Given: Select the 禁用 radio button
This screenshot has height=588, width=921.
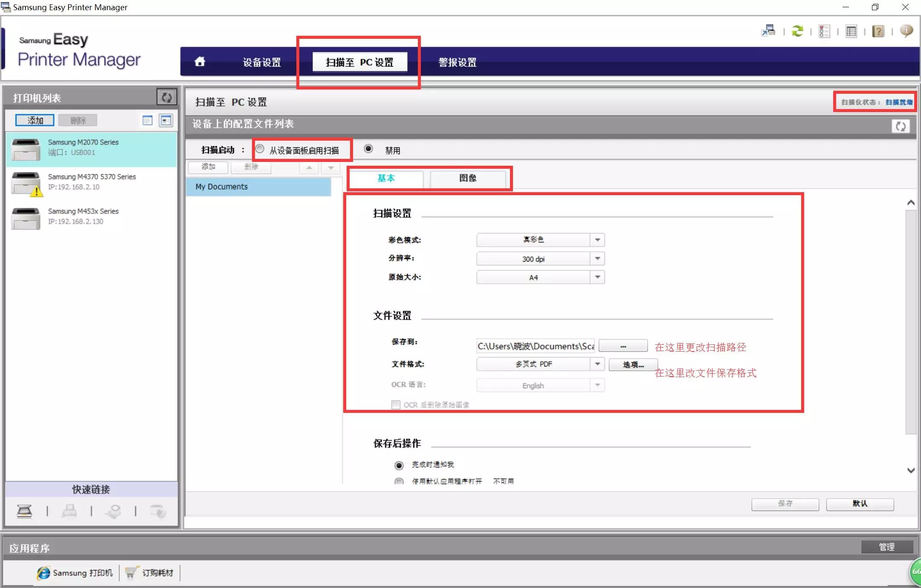Looking at the screenshot, I should [368, 149].
